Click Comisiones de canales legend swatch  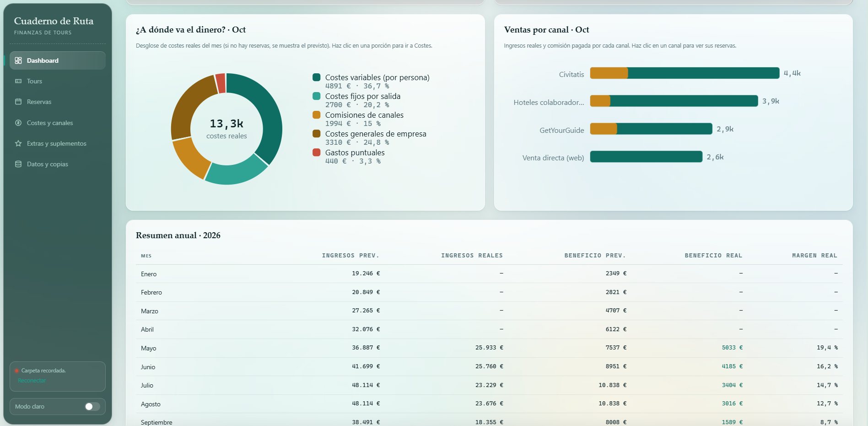(x=316, y=115)
